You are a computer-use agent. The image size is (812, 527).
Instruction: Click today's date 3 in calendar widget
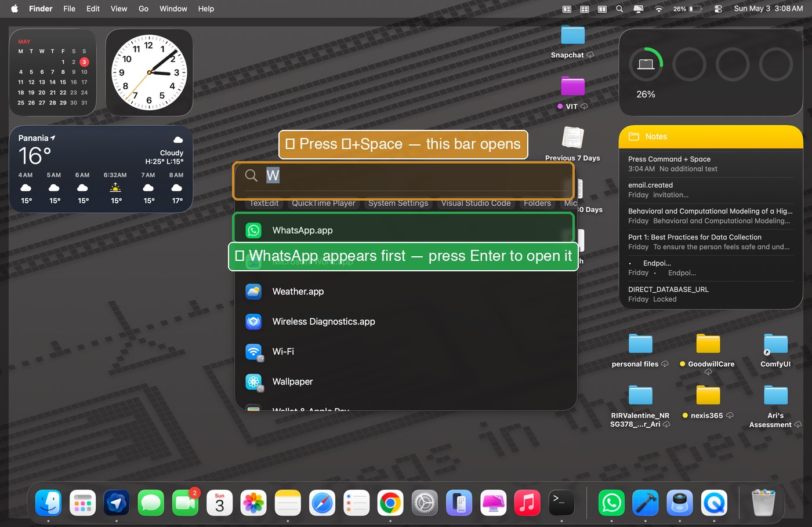84,61
